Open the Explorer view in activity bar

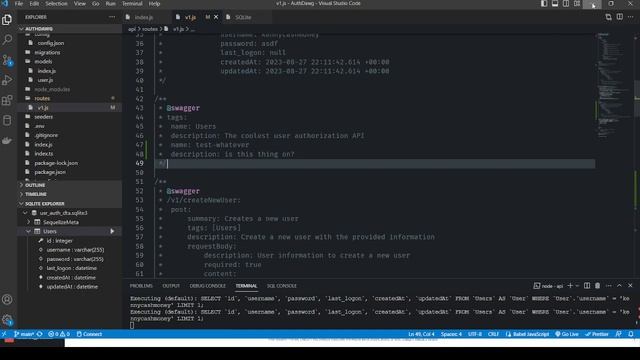coord(7,20)
